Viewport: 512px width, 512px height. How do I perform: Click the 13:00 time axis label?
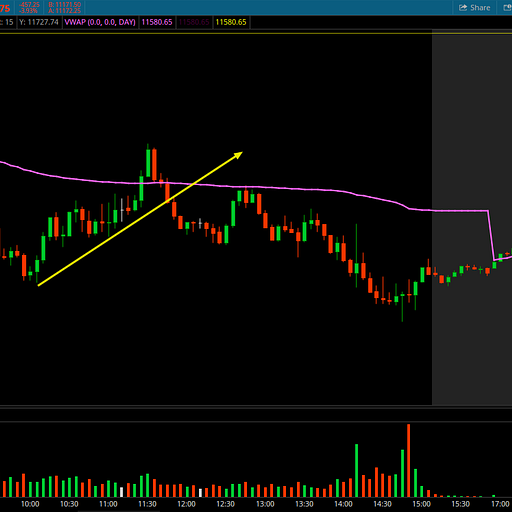tap(265, 504)
